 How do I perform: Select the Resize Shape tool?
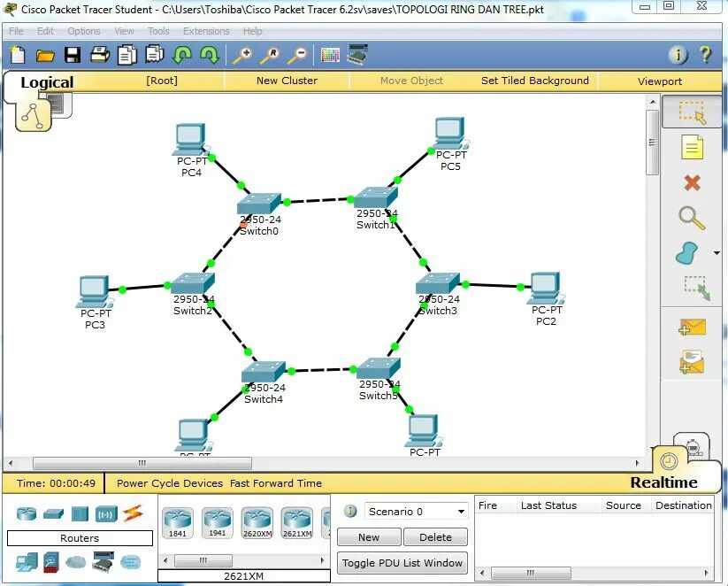[696, 289]
